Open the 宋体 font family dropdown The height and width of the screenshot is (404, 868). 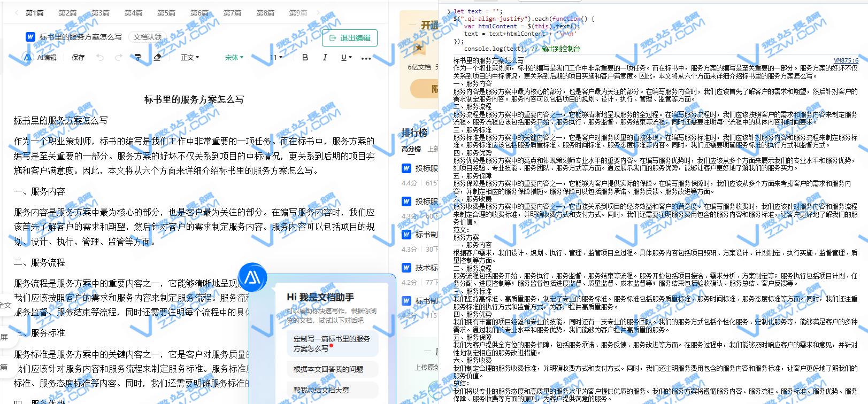click(x=234, y=57)
